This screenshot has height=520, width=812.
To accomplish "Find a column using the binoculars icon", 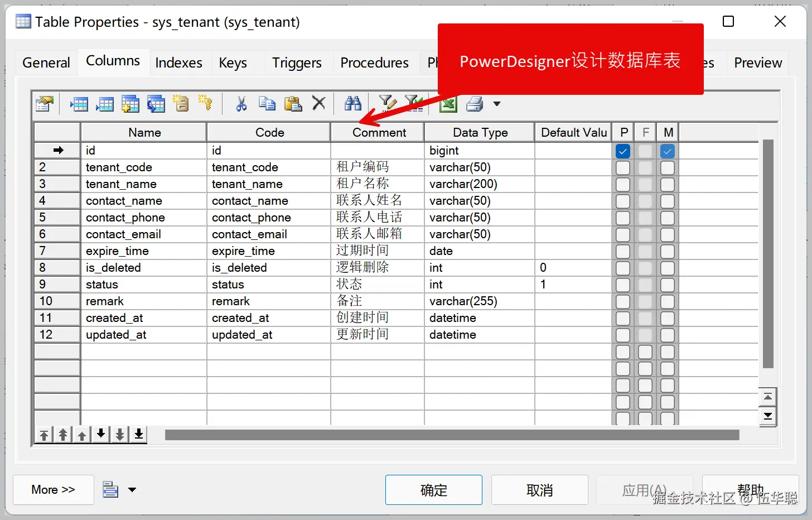I will 353,103.
